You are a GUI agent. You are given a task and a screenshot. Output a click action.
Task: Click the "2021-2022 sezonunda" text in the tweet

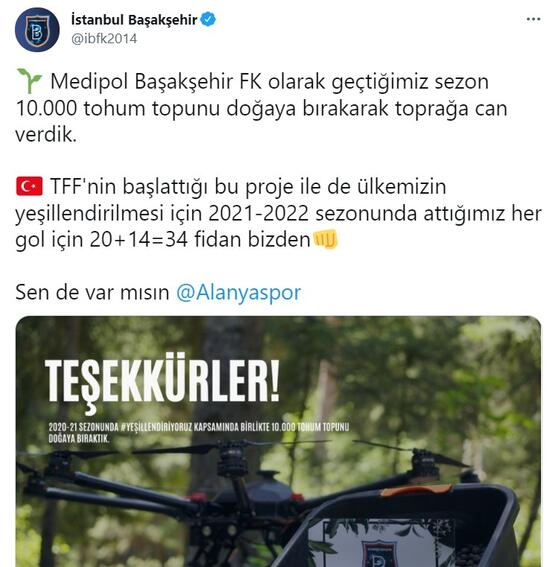(x=312, y=213)
